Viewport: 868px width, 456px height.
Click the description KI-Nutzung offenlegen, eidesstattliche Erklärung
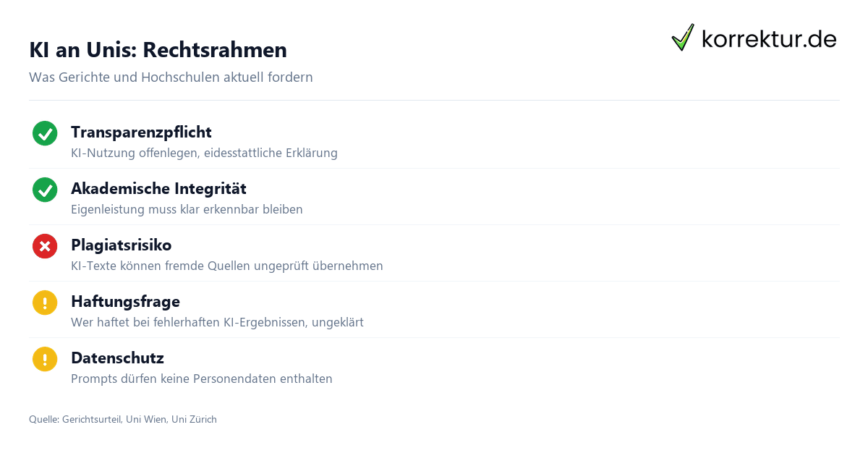pos(204,153)
